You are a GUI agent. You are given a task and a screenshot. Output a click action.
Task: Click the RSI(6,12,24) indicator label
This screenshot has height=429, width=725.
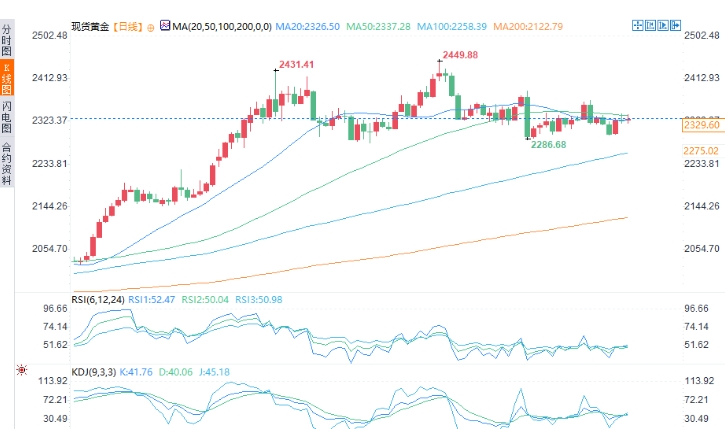98,300
